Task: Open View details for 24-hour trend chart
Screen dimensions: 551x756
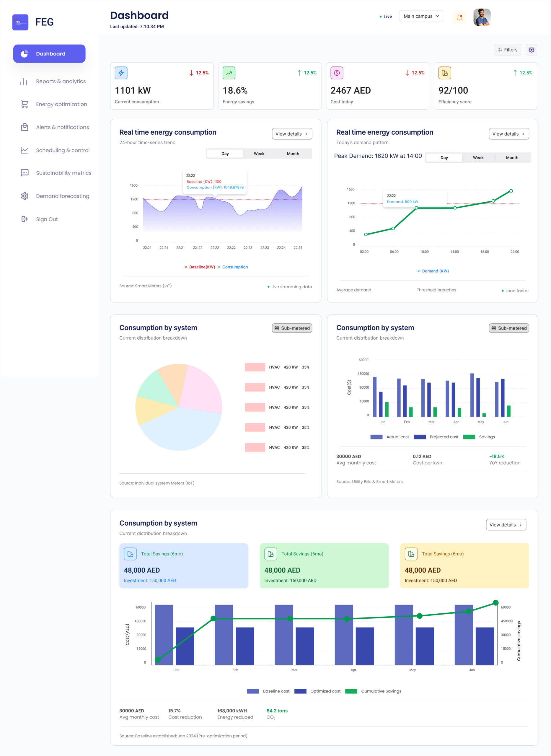Action: [292, 134]
